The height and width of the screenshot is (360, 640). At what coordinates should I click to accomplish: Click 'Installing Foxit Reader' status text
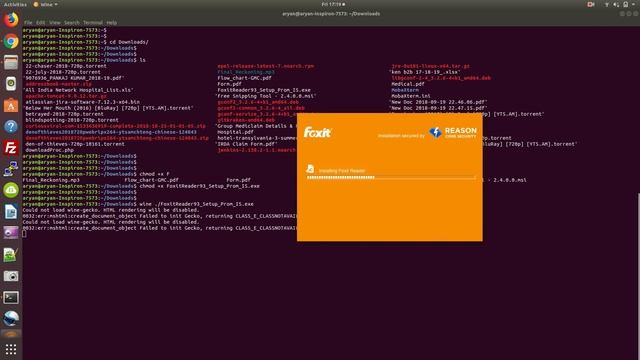342,171
